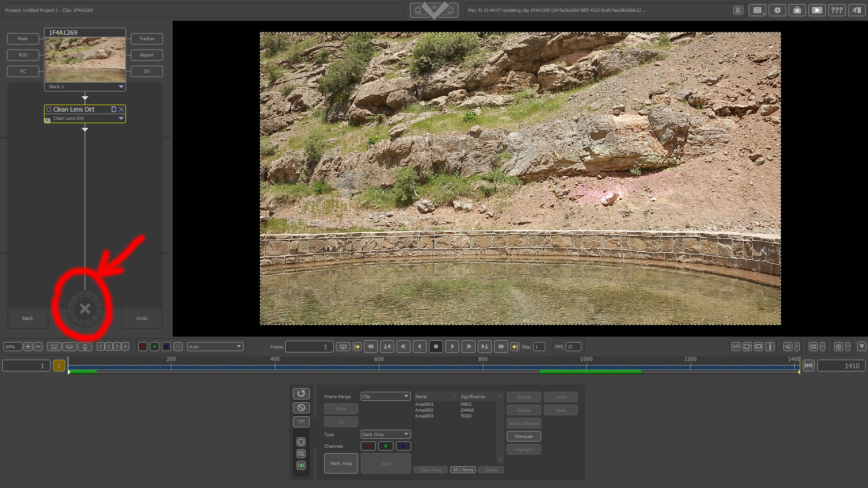Toggle the viewer blue channel

click(166, 347)
